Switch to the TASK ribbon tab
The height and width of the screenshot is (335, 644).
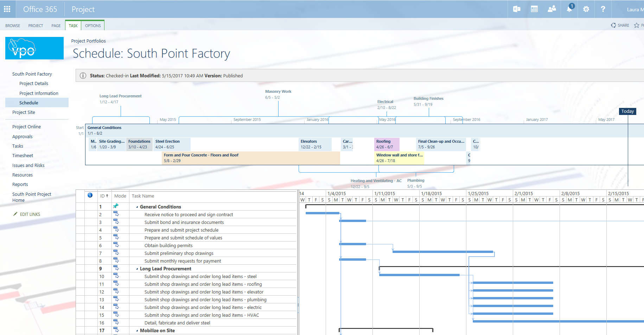click(x=73, y=26)
